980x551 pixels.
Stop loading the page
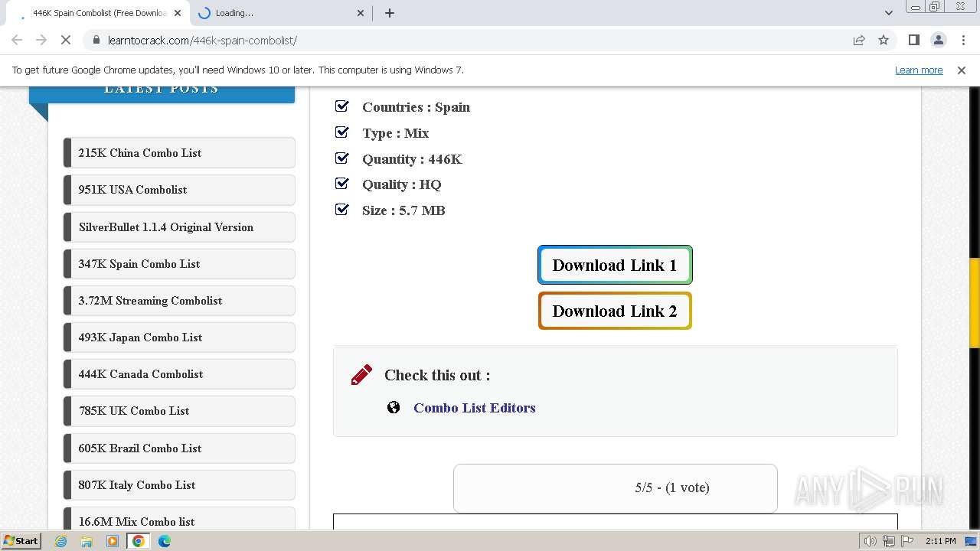(x=66, y=40)
